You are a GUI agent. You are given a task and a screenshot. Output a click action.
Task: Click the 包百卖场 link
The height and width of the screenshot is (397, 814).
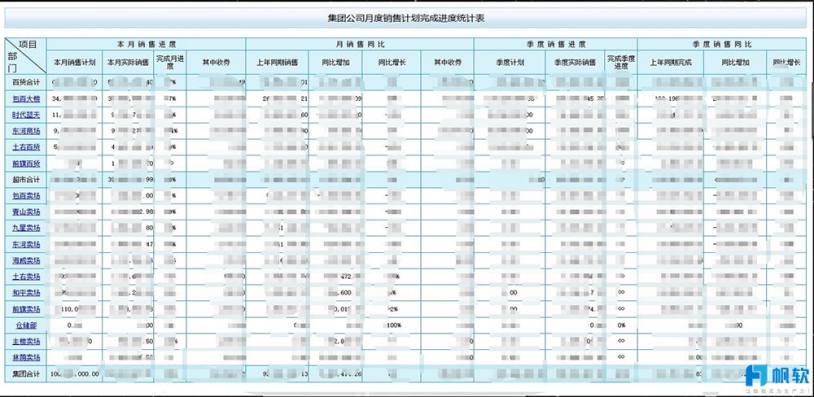pyautogui.click(x=26, y=196)
